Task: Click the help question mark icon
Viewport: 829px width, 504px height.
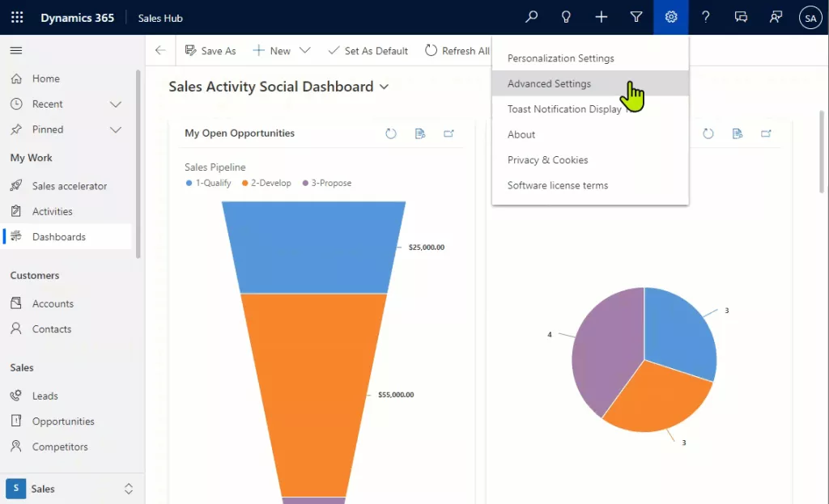Action: 706,17
